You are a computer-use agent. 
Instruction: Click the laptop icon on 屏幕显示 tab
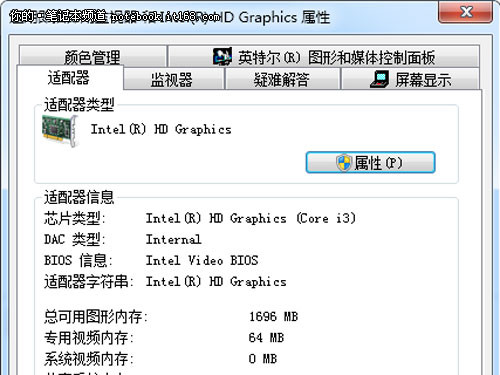point(380,79)
